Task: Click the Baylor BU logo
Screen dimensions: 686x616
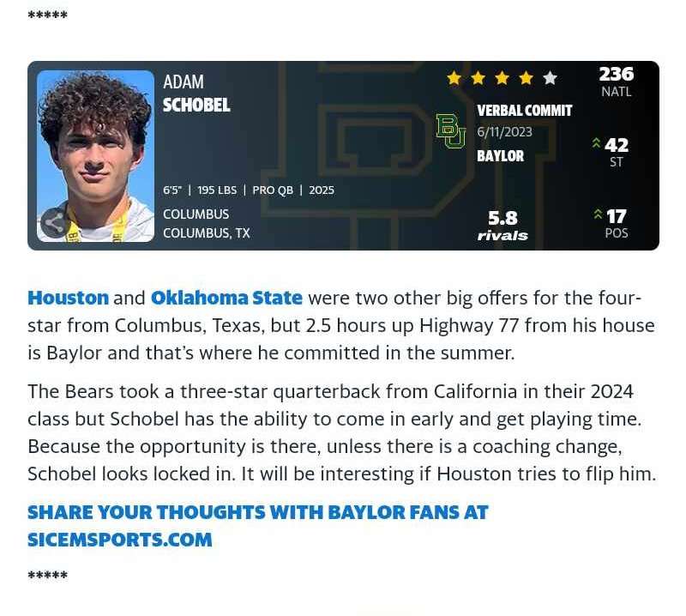Action: pyautogui.click(x=451, y=131)
